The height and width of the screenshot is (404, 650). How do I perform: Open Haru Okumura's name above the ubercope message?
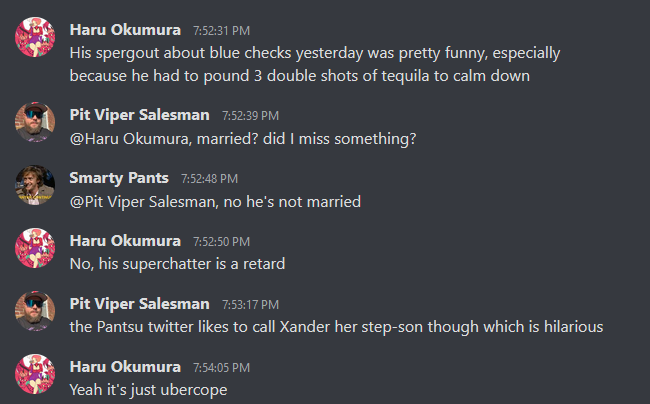125,367
